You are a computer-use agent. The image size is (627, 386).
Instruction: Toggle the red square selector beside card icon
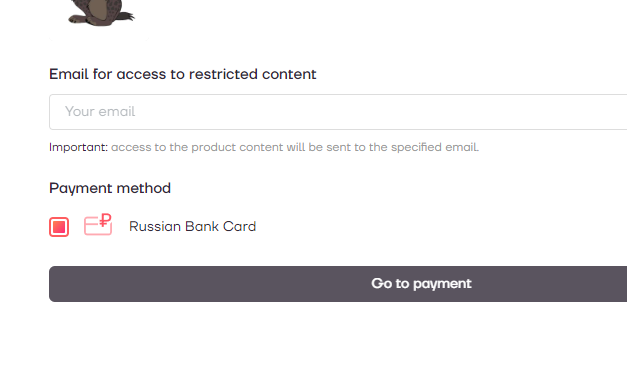59,227
